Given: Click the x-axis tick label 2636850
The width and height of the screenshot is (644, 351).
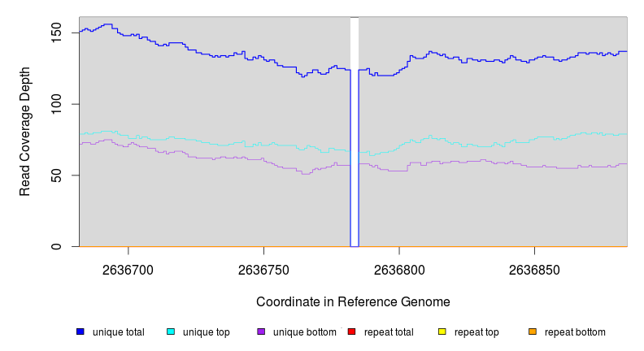Looking at the screenshot, I should (534, 270).
